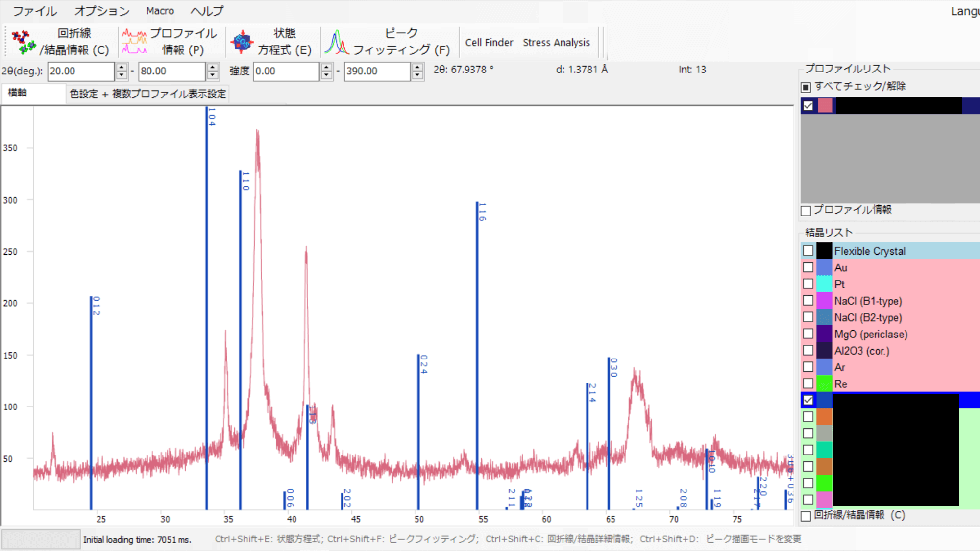Open Stress Analysis
This screenshot has width=980, height=551.
556,43
